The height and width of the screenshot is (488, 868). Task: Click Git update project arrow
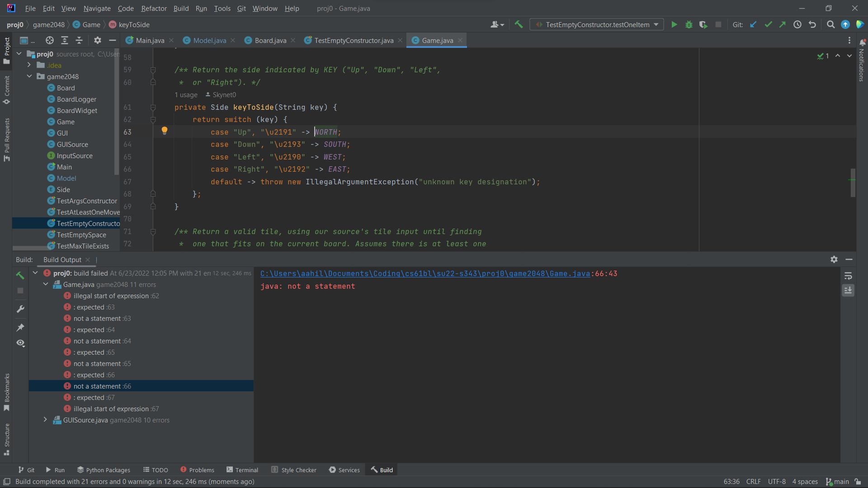click(753, 24)
